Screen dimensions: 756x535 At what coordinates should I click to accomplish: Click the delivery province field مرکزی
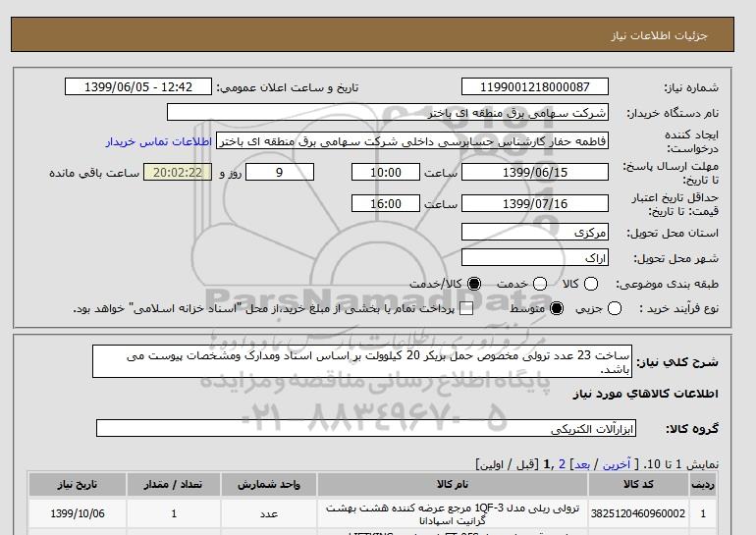(x=535, y=232)
